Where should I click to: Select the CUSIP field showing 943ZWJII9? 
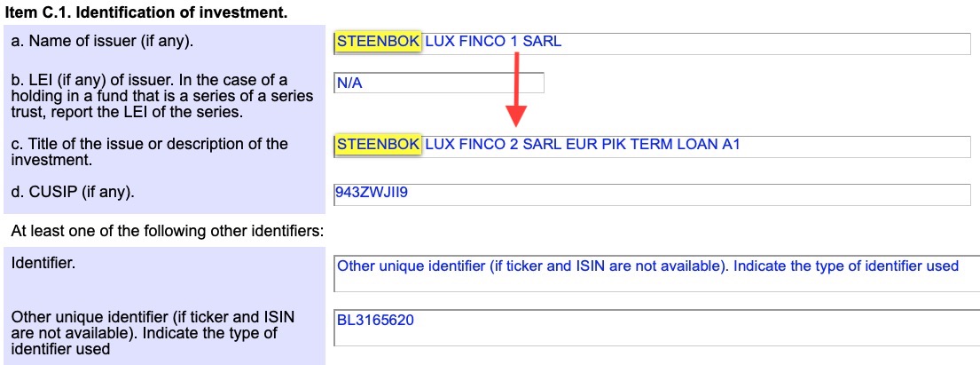[652, 194]
